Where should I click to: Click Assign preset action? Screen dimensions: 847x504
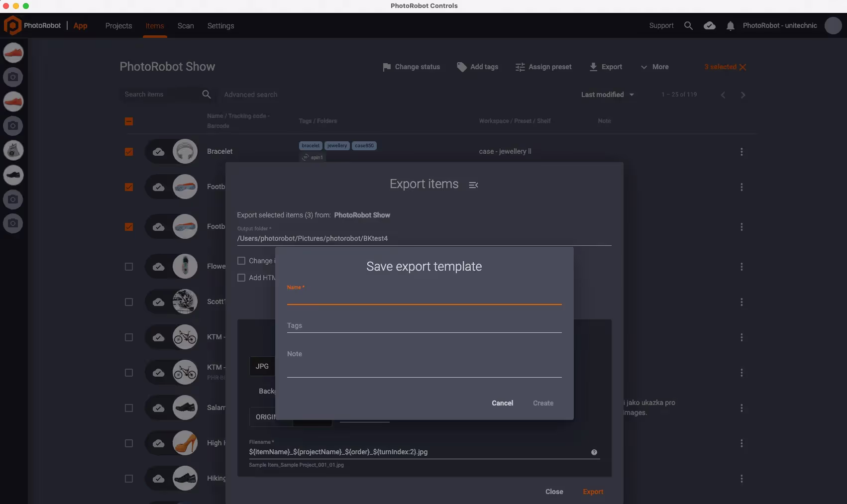coord(543,67)
